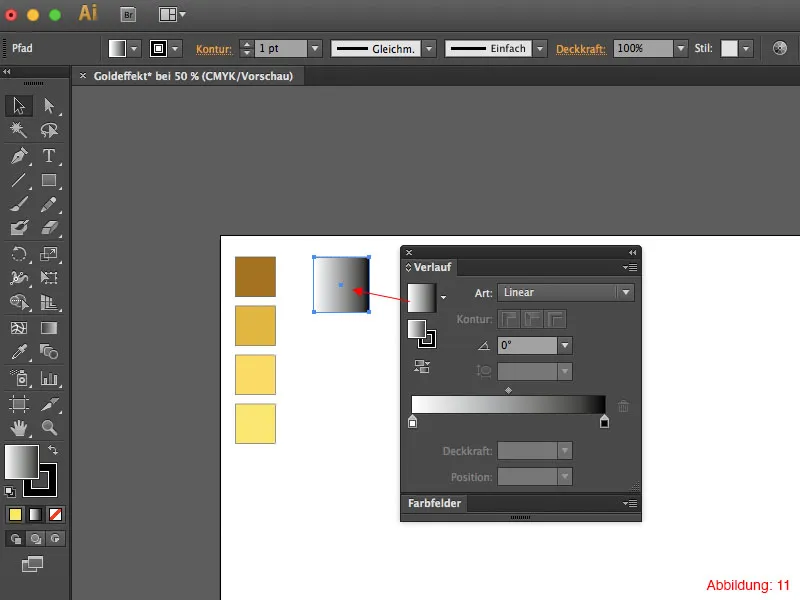Select the Gradient tool in toolbox
Screen dimensions: 800x600
point(49,328)
